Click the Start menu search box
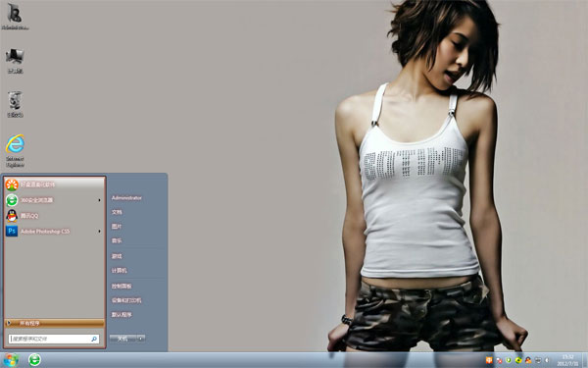588x368 pixels. coord(54,339)
